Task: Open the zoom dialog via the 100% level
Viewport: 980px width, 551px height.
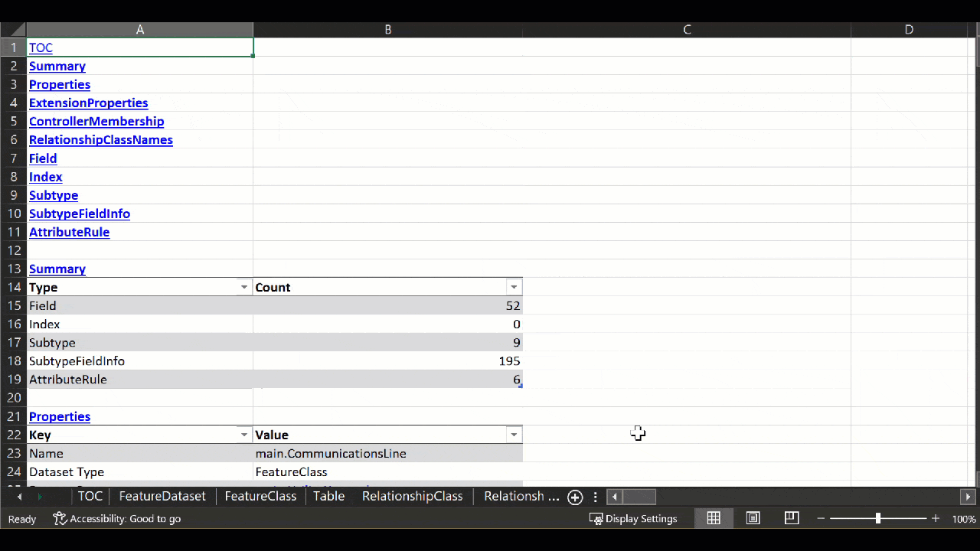Action: pyautogui.click(x=964, y=519)
